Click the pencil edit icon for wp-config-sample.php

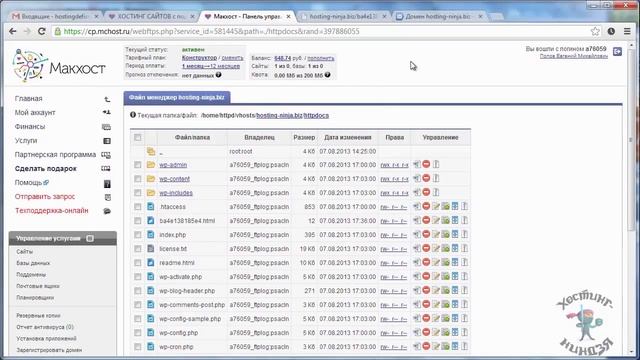[436, 319]
